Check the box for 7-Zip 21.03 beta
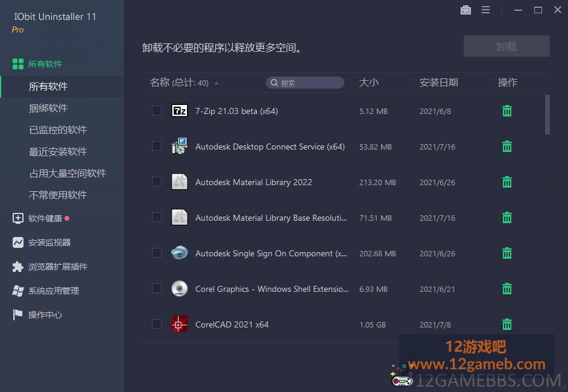This screenshot has width=568, height=392. point(157,110)
